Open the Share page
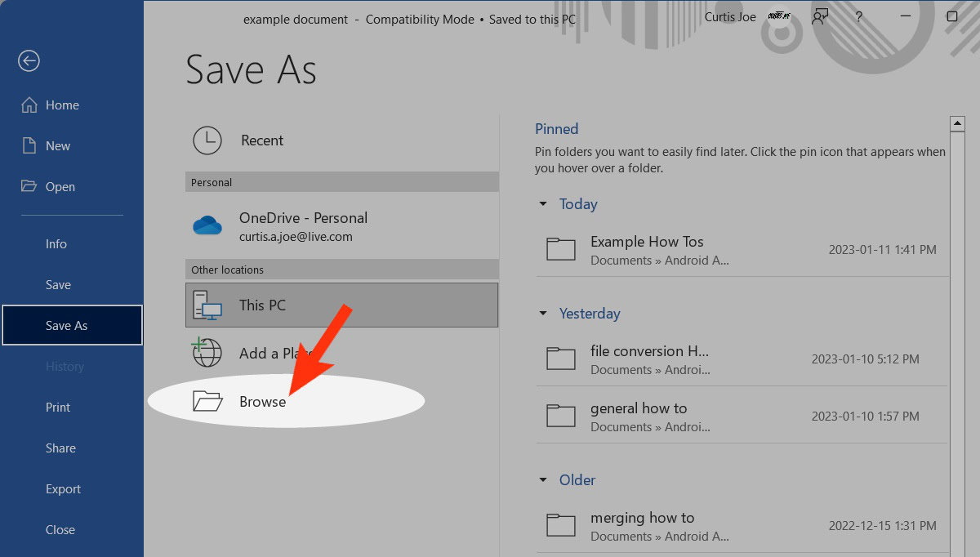Viewport: 980px width, 557px height. [60, 448]
